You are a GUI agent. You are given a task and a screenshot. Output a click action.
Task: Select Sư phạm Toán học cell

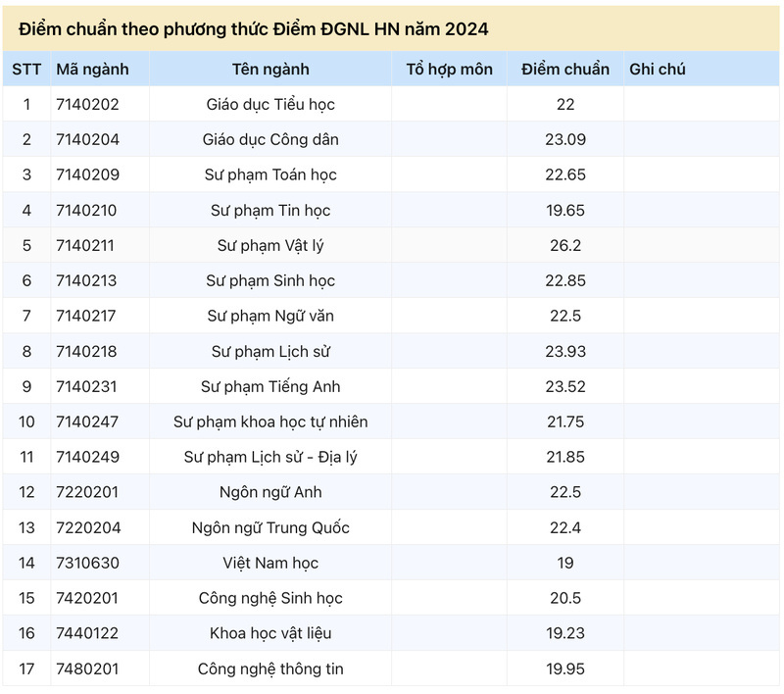tap(270, 175)
